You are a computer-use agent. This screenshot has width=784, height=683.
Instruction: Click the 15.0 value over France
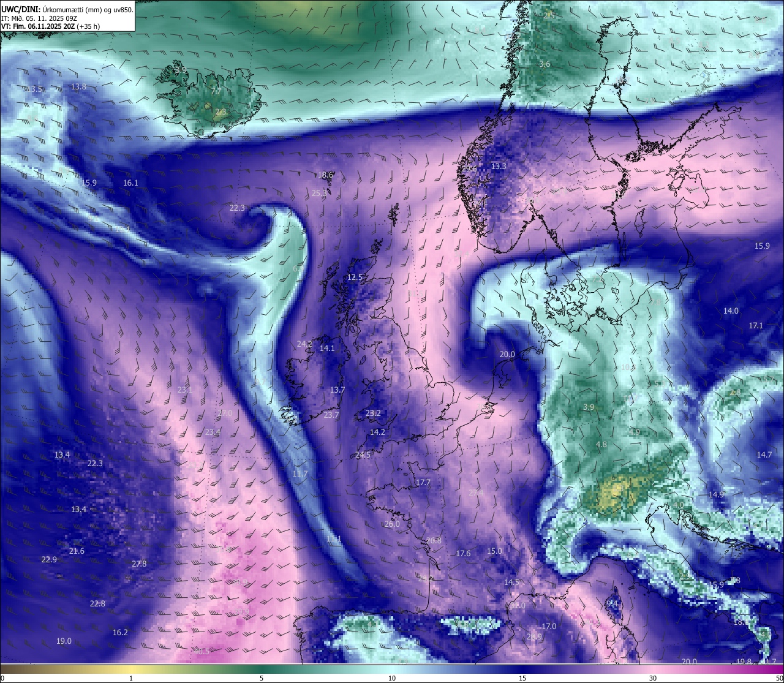tap(494, 551)
